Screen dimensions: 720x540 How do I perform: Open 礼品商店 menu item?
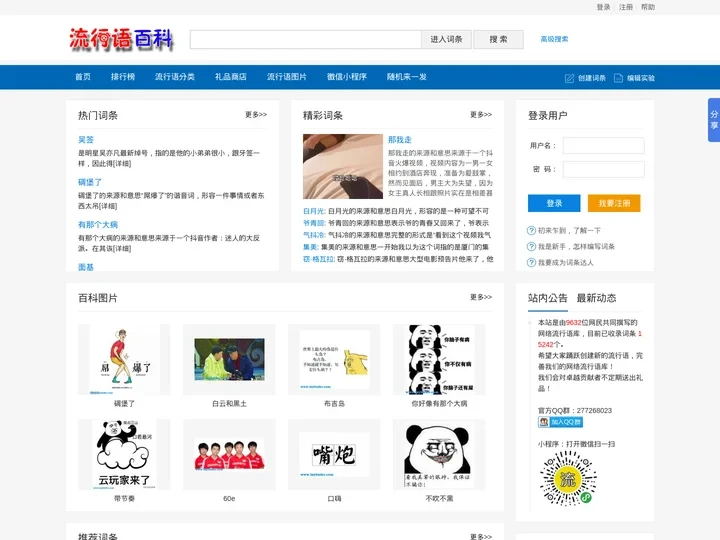[x=231, y=77]
